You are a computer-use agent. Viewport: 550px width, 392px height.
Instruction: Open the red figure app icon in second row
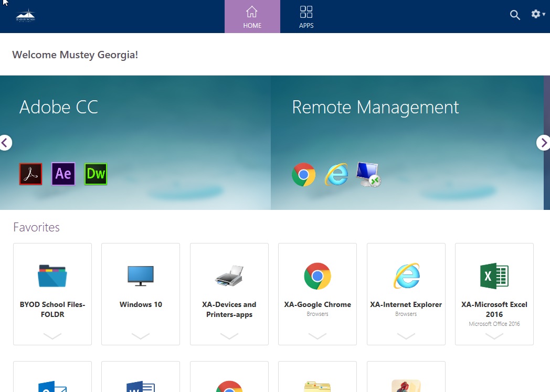pos(406,386)
